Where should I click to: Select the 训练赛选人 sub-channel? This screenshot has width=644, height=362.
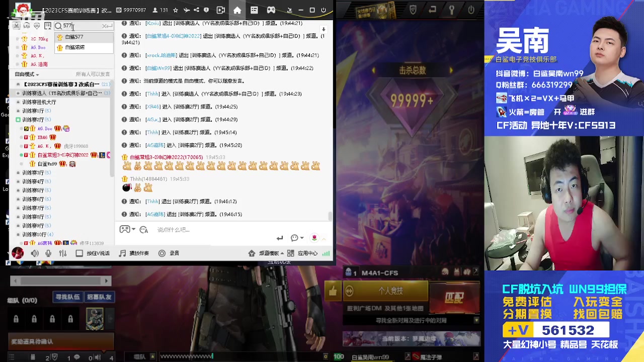pyautogui.click(x=61, y=93)
